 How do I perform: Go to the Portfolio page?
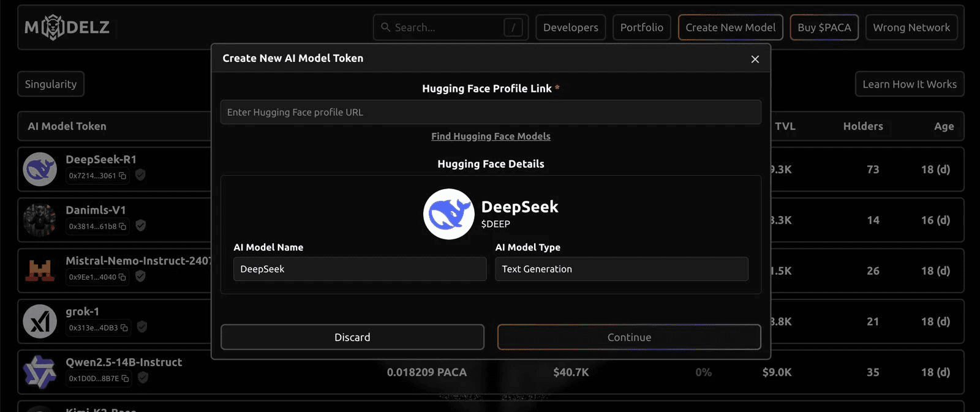point(642,28)
